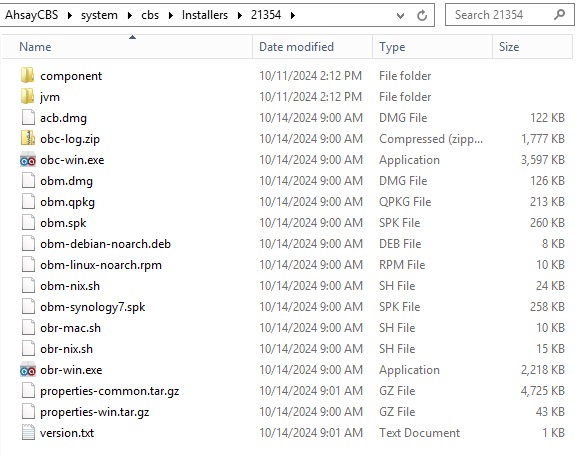Select the acb.dmg file icon

pyautogui.click(x=28, y=118)
